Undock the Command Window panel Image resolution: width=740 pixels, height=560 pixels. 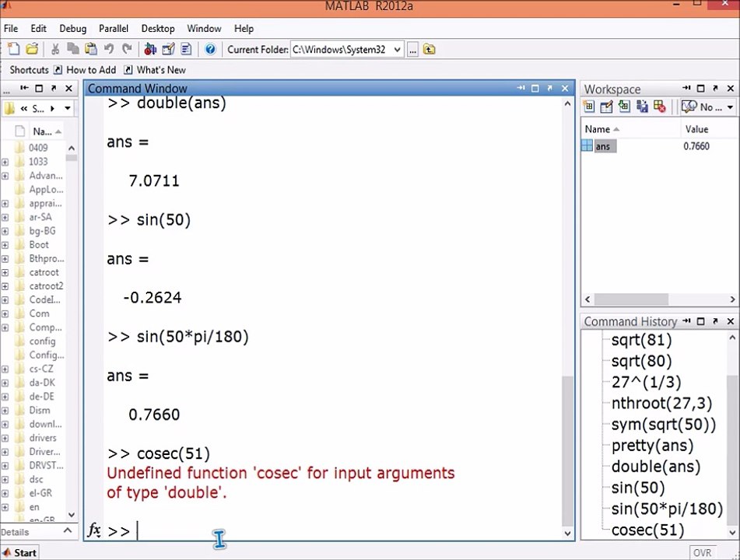tap(550, 88)
